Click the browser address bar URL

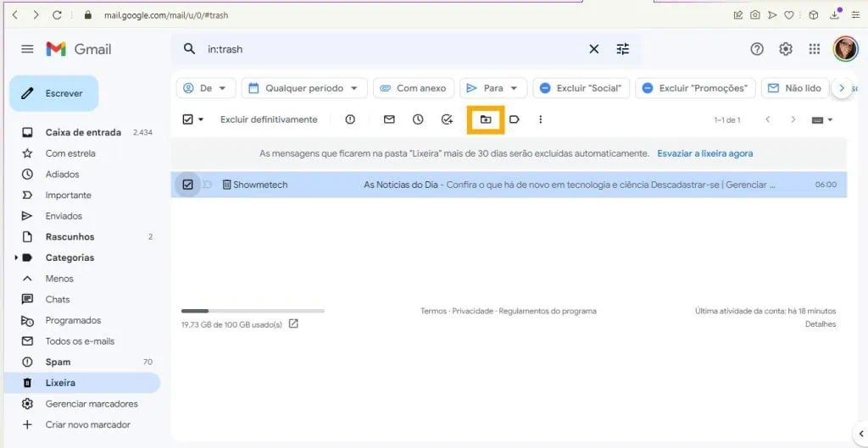(166, 15)
